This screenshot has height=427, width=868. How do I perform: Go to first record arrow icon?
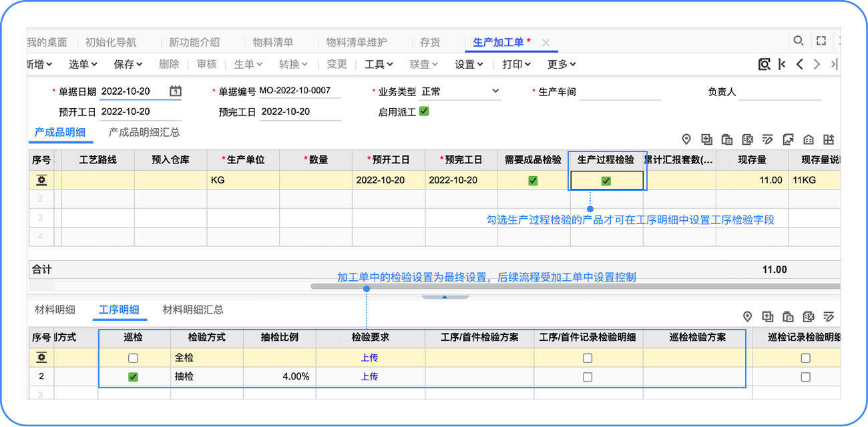coord(782,64)
